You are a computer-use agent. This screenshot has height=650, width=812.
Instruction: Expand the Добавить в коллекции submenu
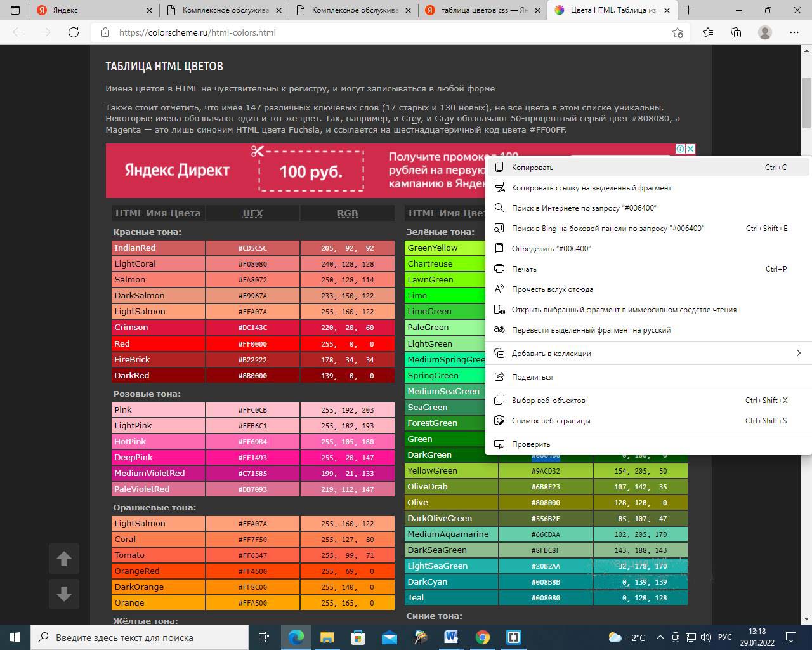point(797,353)
